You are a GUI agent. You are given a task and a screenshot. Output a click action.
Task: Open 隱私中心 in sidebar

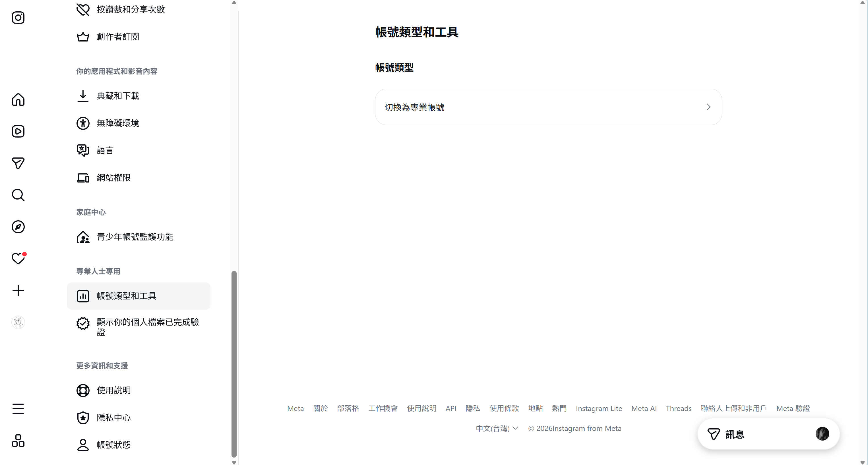click(x=139, y=418)
